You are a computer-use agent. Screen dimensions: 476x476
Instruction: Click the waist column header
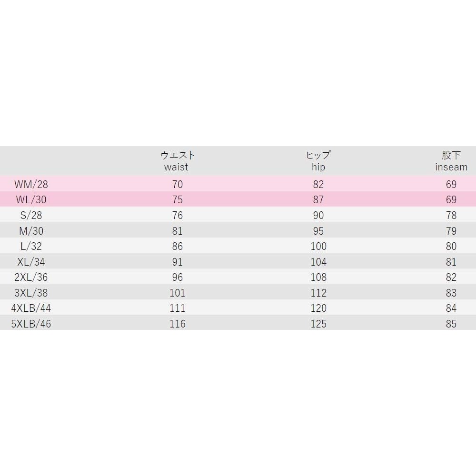pos(177,161)
